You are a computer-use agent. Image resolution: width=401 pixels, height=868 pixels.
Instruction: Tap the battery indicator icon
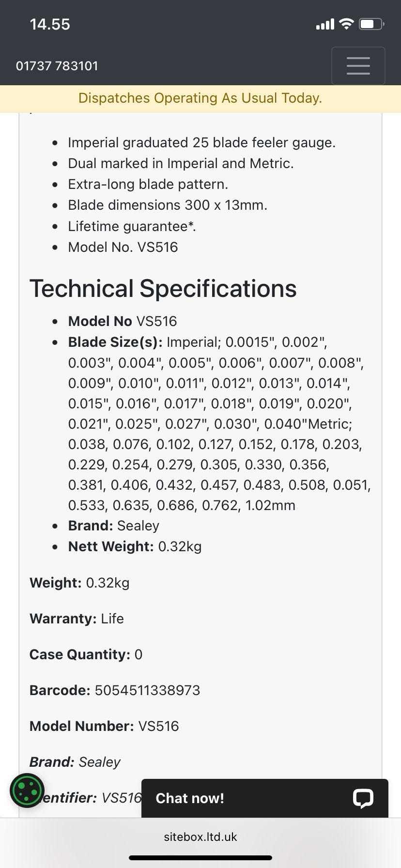tap(371, 24)
